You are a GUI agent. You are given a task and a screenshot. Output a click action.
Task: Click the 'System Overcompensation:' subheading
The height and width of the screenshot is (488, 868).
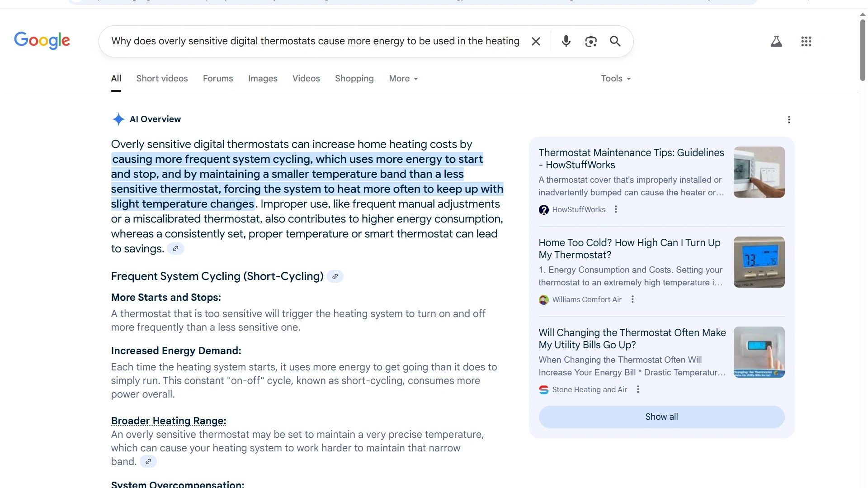178,484
